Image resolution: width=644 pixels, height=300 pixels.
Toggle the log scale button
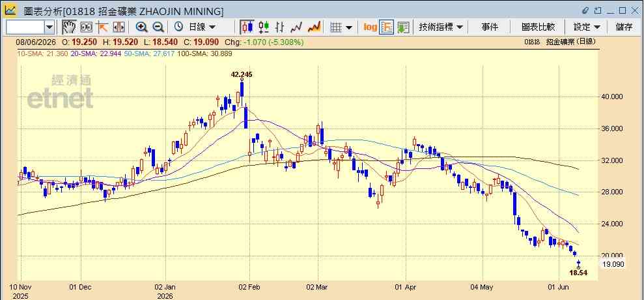(x=370, y=27)
